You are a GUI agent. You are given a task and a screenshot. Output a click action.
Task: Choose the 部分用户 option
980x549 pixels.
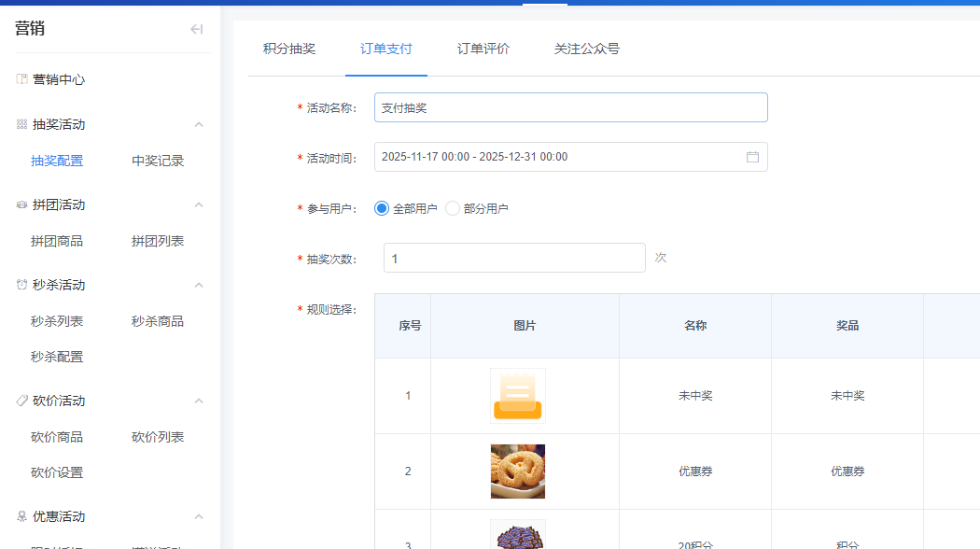[x=452, y=208]
